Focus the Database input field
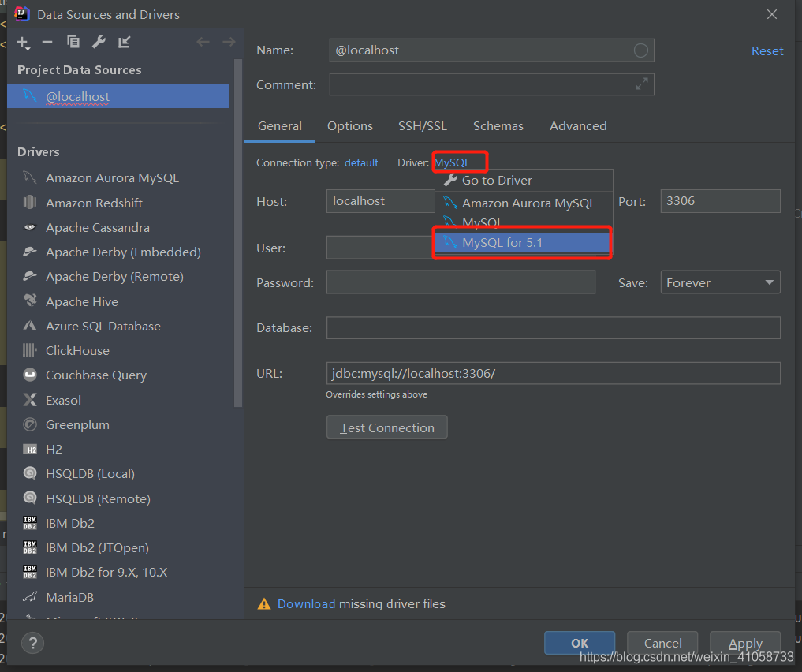This screenshot has width=802, height=672. pos(554,328)
